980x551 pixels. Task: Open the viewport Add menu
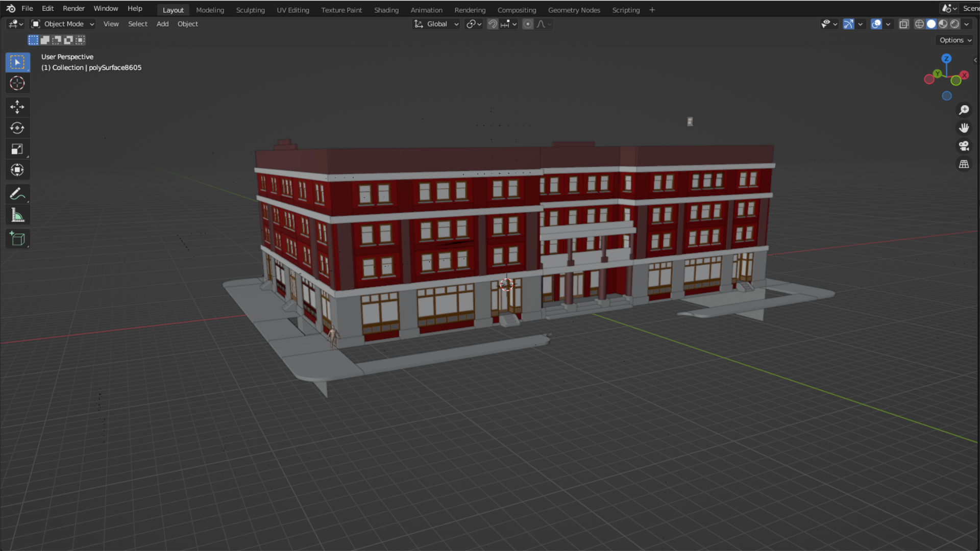click(162, 24)
